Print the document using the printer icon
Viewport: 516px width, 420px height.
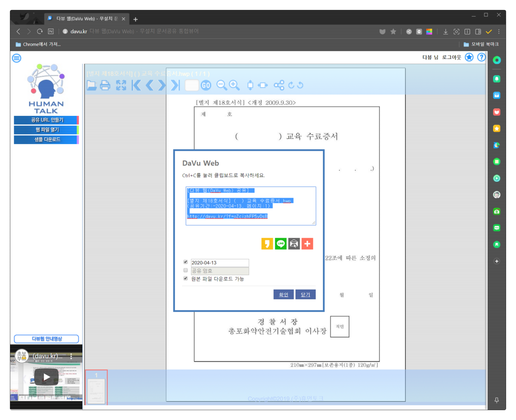point(105,85)
